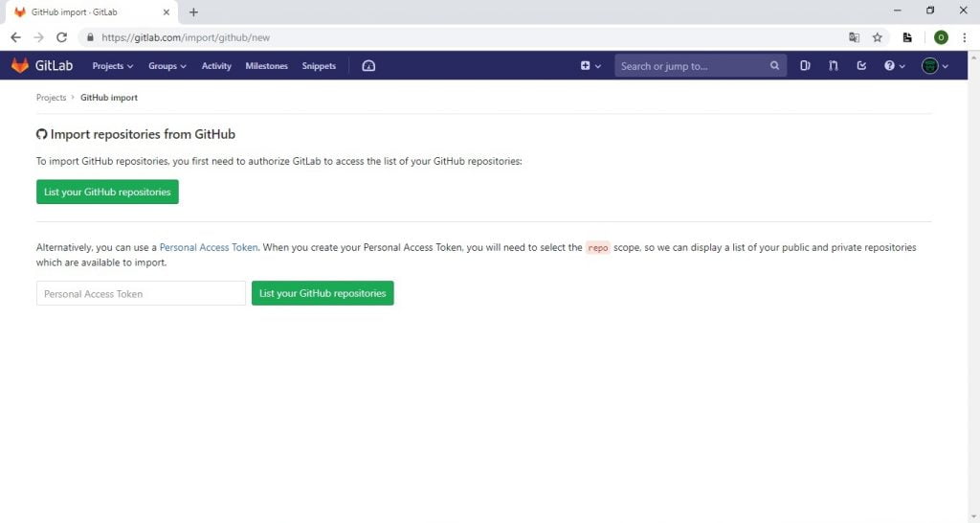Click the GitHub octocat icon in heading
The image size is (980, 523).
coord(41,134)
